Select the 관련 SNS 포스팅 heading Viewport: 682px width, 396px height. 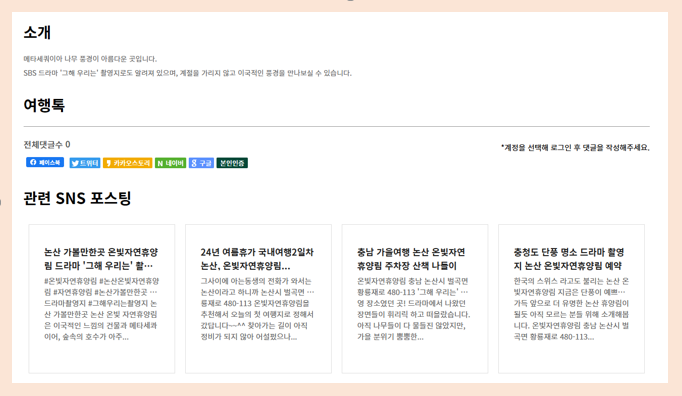pyautogui.click(x=77, y=198)
